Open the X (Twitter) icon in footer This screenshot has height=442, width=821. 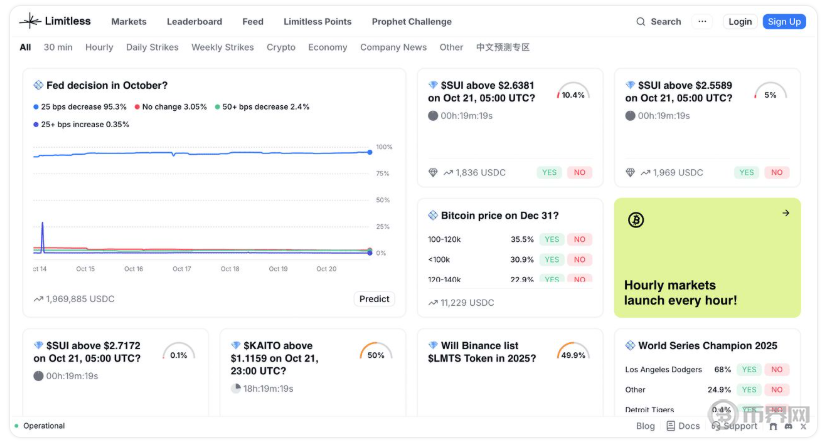tap(802, 426)
